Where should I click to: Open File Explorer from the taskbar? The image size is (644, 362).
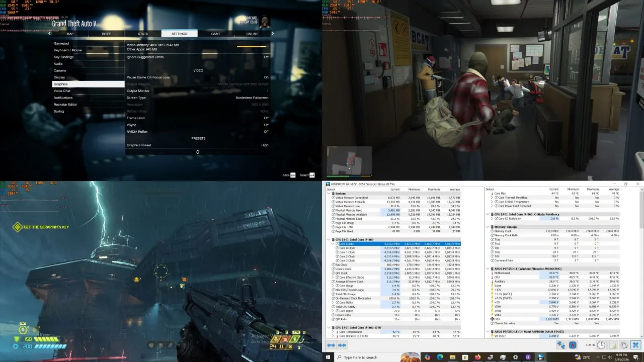(451, 357)
